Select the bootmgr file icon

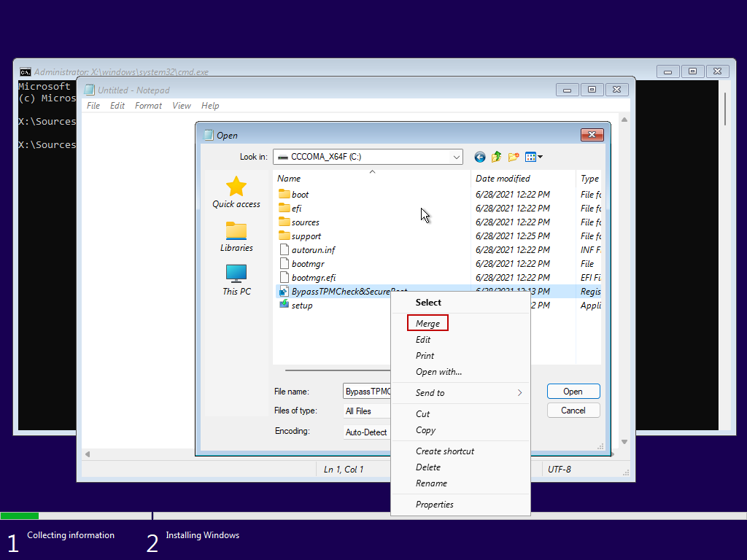285,263
